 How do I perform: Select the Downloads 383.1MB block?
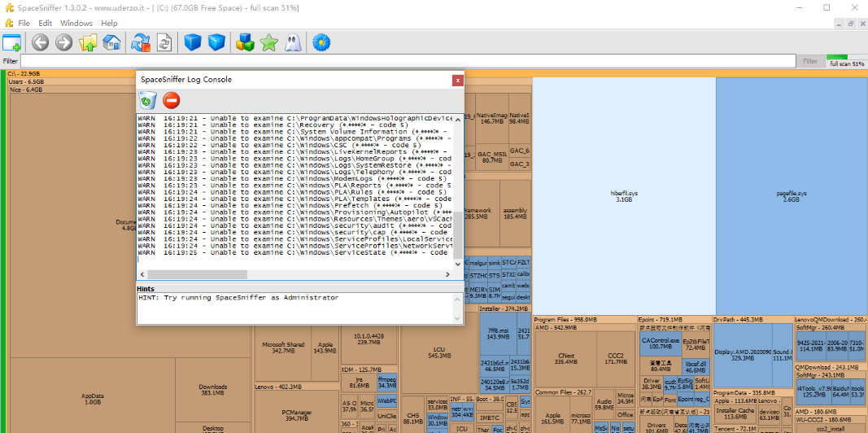[x=213, y=390]
